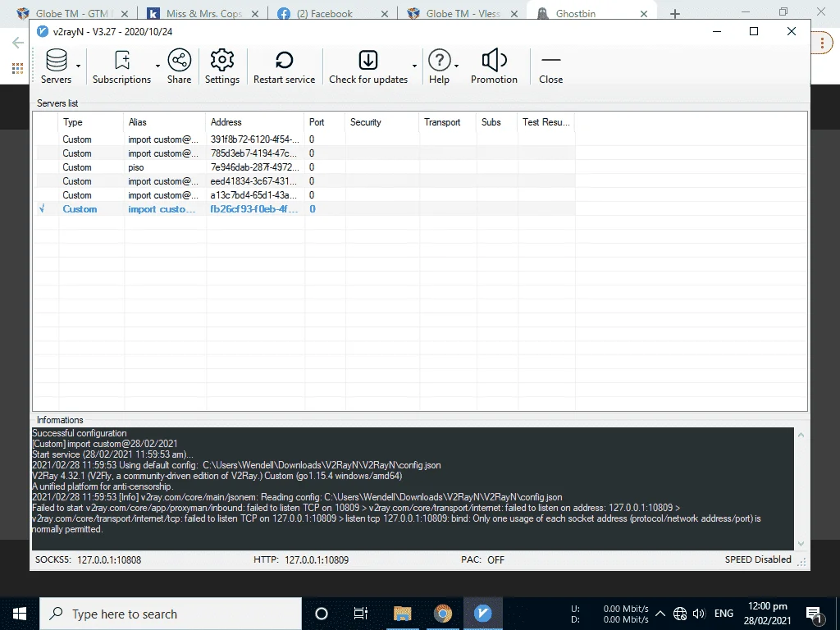The width and height of the screenshot is (840, 630).
Task: Click the taskbar search box
Action: click(171, 614)
